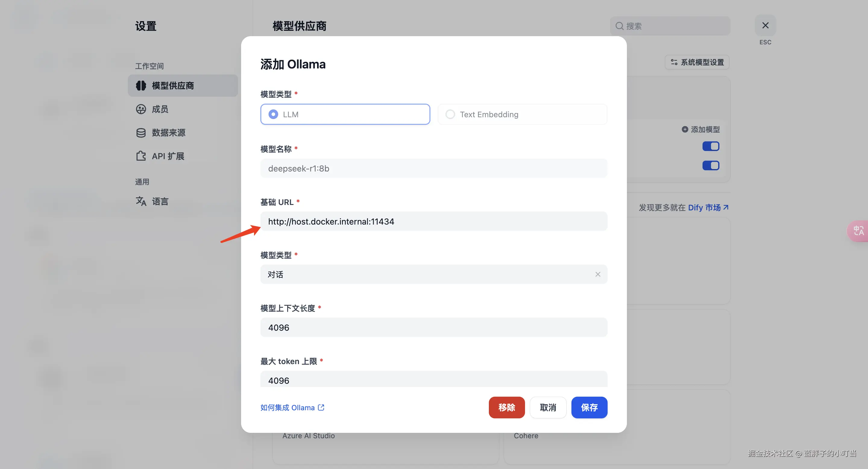Clear the 对话 dropdown selection
This screenshot has height=469, width=868.
pos(598,274)
